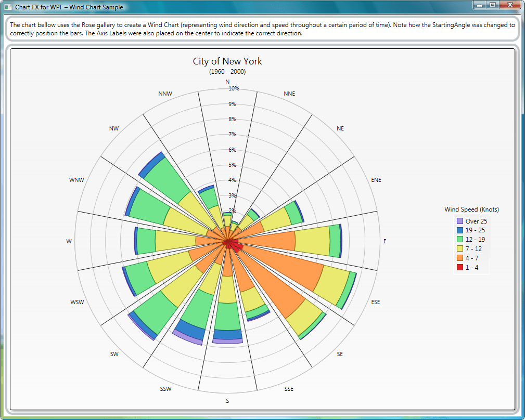Click the SSW direction label
Image resolution: width=525 pixels, height=420 pixels.
(x=166, y=388)
